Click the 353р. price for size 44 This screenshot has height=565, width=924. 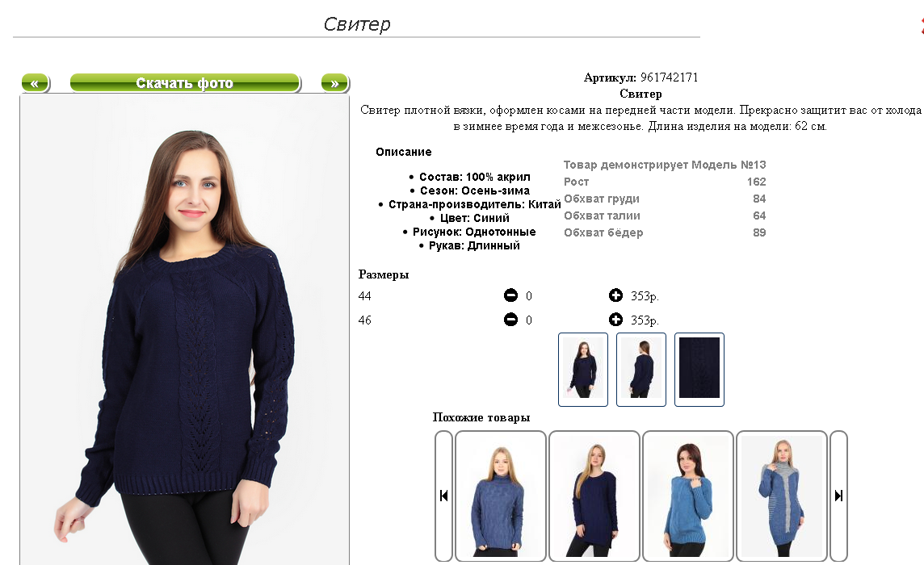pyautogui.click(x=645, y=295)
